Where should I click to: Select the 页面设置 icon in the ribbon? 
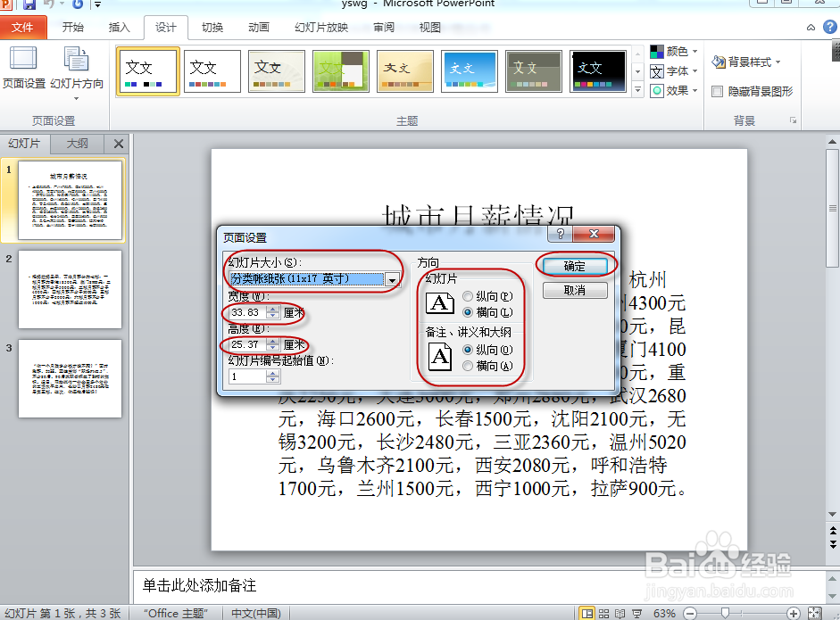coord(22,62)
